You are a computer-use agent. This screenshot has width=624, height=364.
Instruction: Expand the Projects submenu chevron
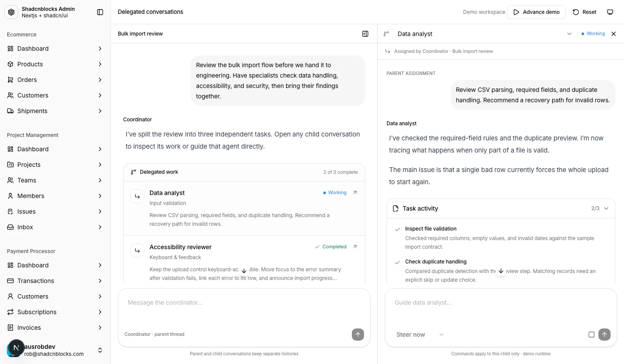(x=100, y=165)
